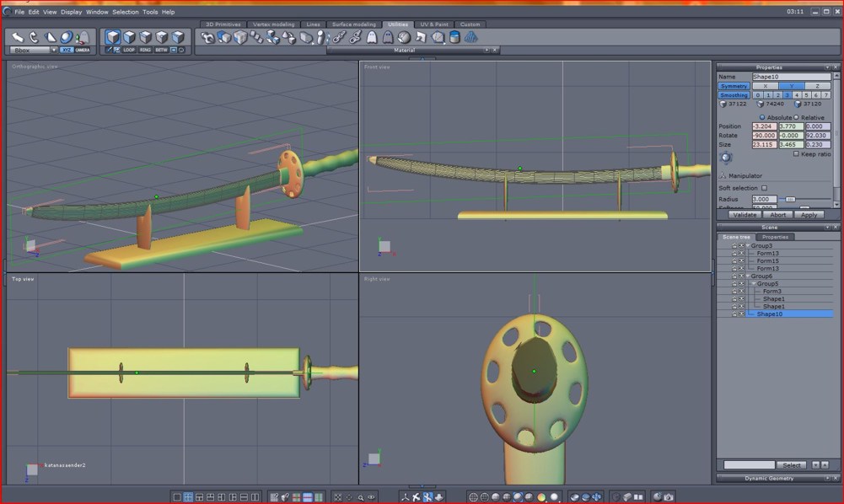Click the blue hand-shaped utility icon
Image resolution: width=844 pixels, height=504 pixels.
coord(471,37)
